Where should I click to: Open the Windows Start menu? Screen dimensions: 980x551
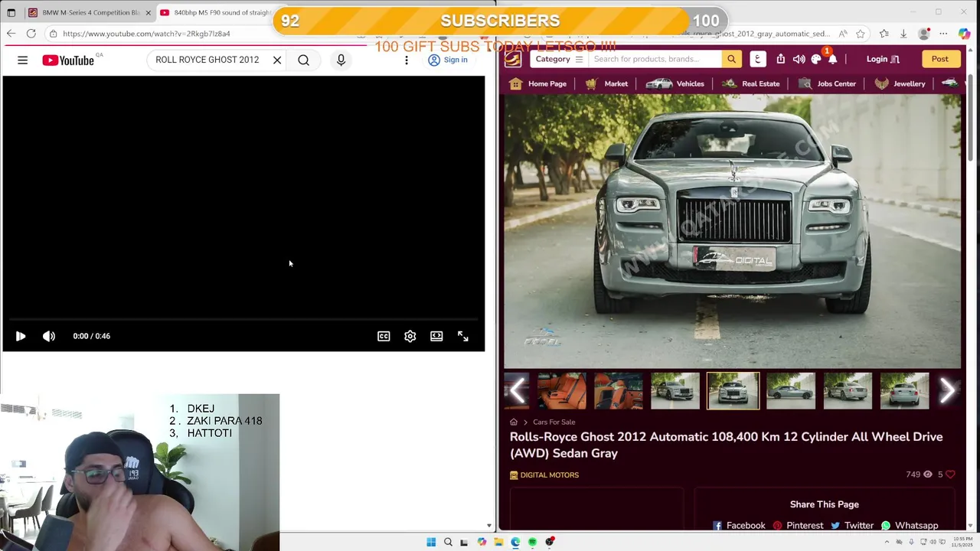[431, 542]
